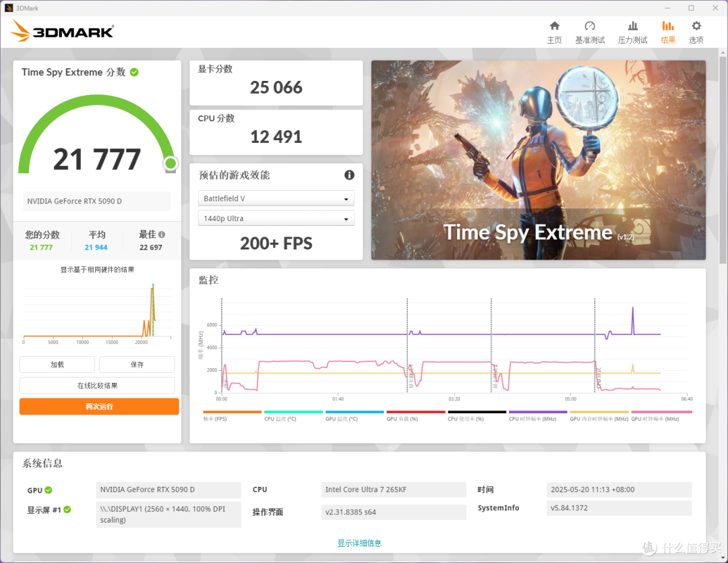Click the vertical scrollbar on the right edge
The height and width of the screenshot is (563, 728).
pyautogui.click(x=723, y=159)
